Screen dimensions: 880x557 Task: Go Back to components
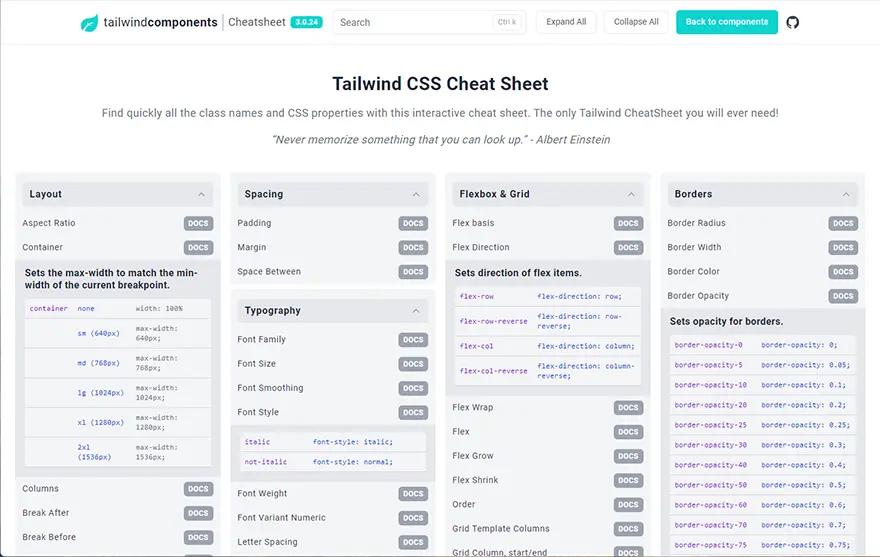pos(727,22)
